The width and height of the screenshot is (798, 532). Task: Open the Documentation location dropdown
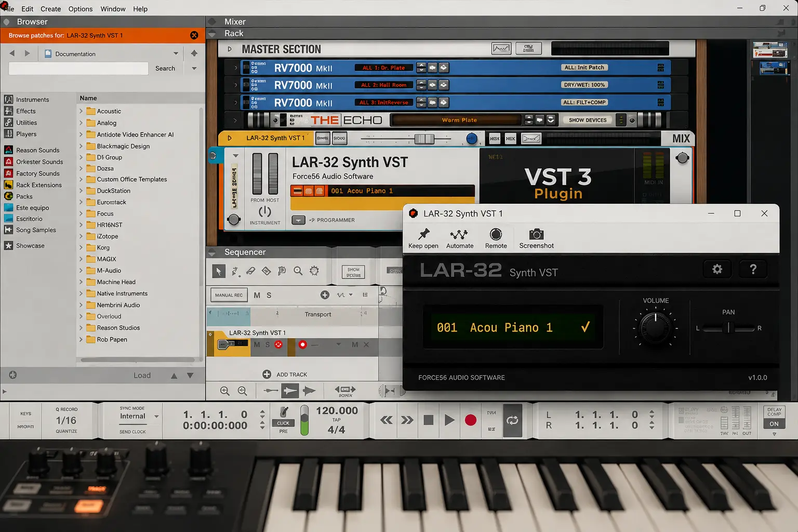176,54
